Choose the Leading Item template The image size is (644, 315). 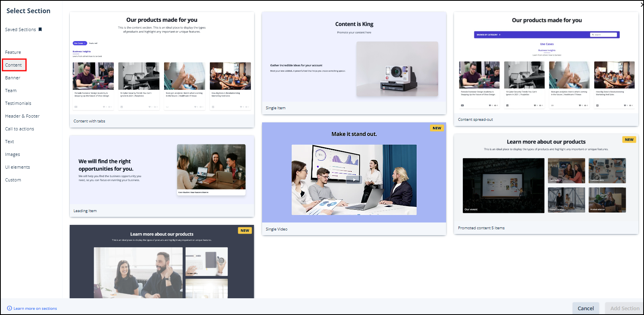pos(162,176)
